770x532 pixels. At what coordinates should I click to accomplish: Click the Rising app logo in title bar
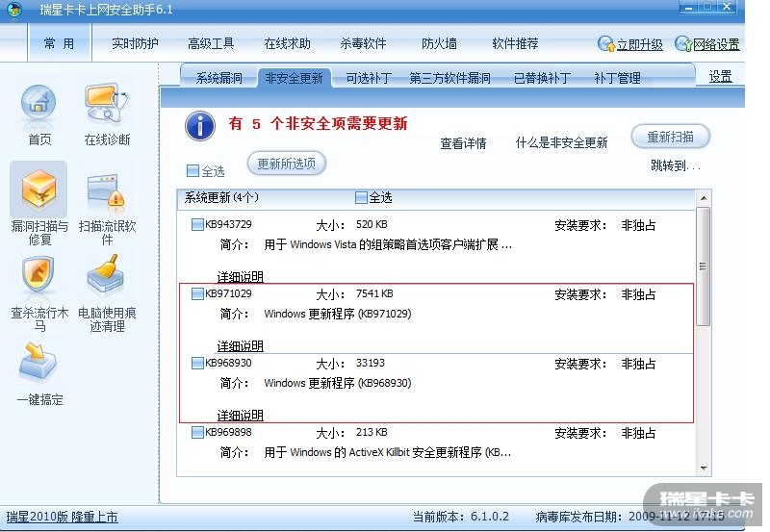14,9
